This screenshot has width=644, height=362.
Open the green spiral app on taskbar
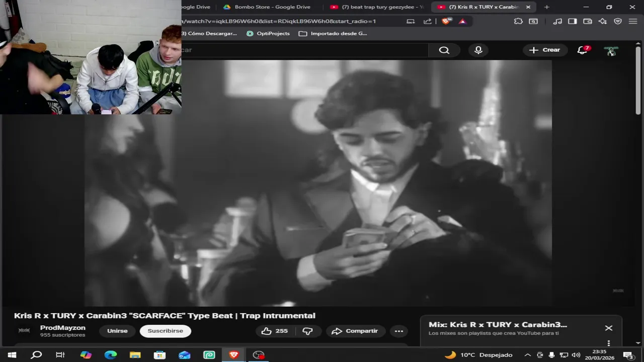point(209,355)
